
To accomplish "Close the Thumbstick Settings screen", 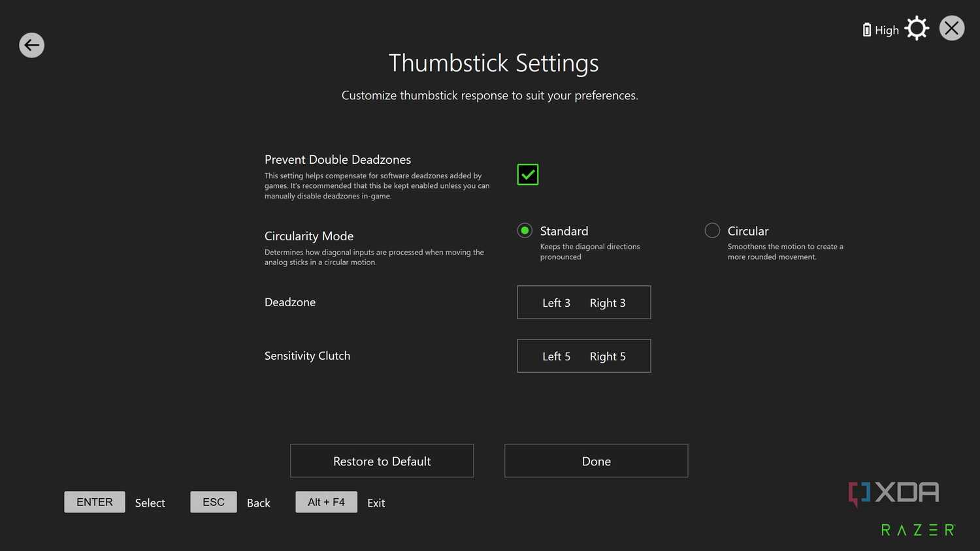I will 952,28.
